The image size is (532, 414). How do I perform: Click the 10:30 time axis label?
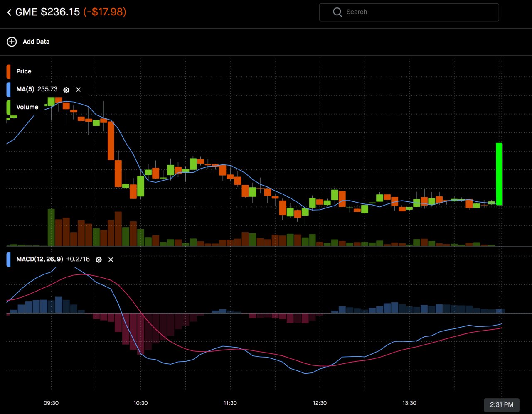click(x=140, y=403)
